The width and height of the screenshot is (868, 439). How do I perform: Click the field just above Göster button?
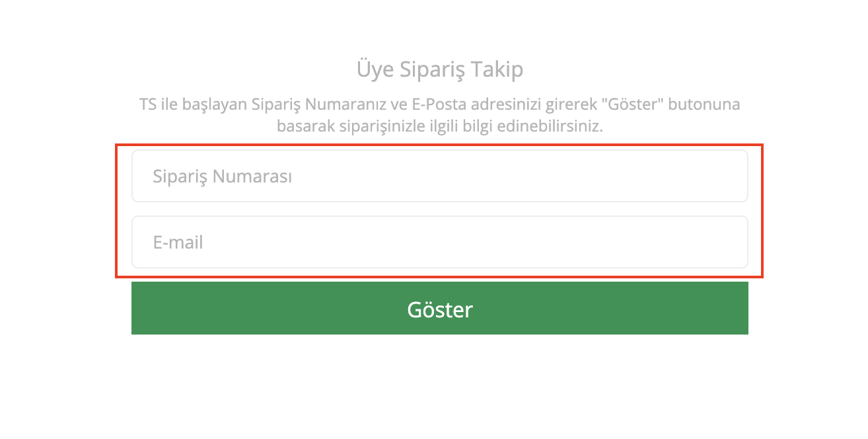[x=439, y=243]
